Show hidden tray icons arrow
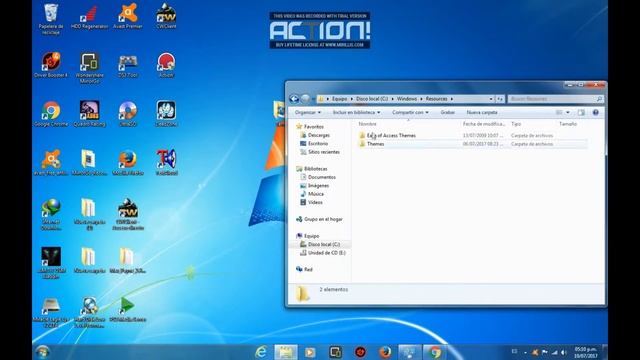Viewport: 640px width, 360px height. (525, 353)
